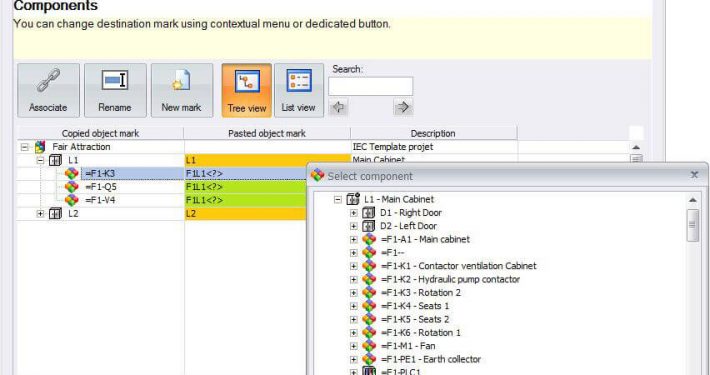Screen dimensions: 710x375
Task: Expand D1 - Right Door node
Action: point(354,213)
